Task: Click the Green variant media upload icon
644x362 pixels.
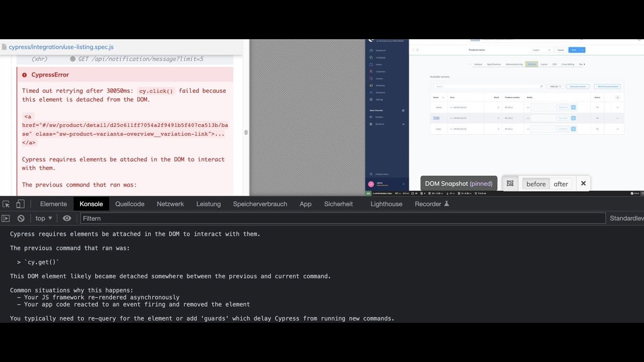Action: coord(574,129)
